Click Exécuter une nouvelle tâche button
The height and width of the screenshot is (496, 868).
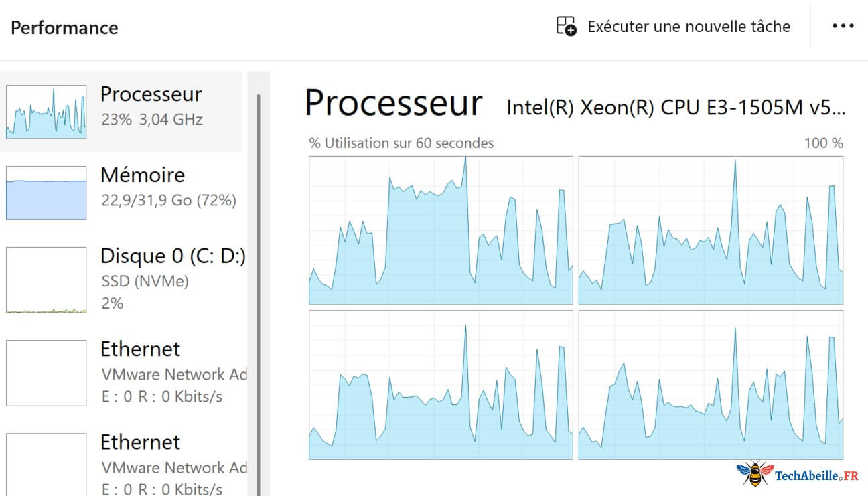[674, 27]
